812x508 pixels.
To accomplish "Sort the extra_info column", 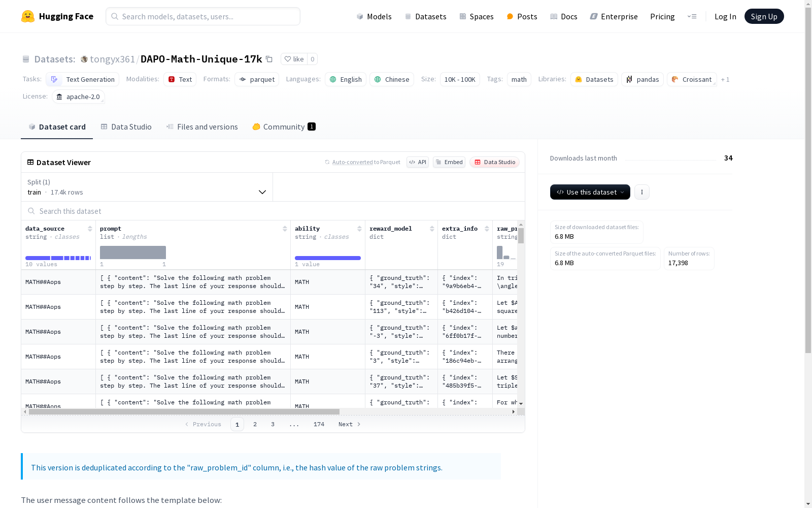I will click(487, 229).
